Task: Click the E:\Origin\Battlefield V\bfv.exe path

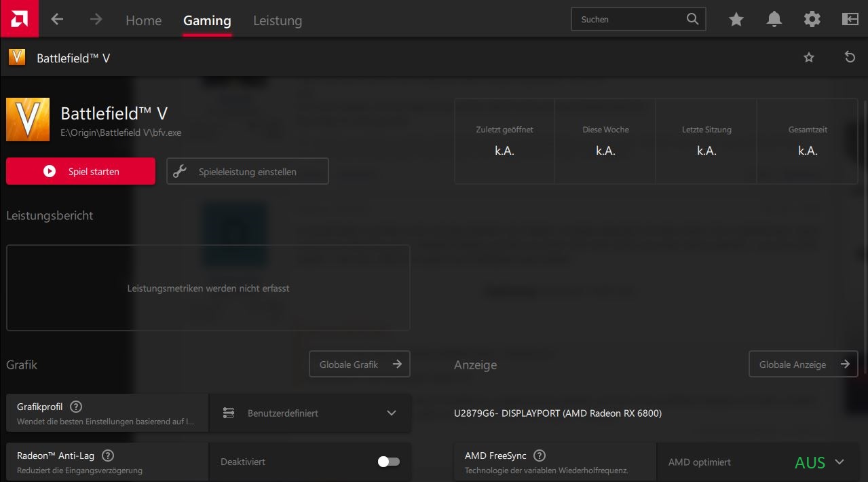Action: point(121,132)
